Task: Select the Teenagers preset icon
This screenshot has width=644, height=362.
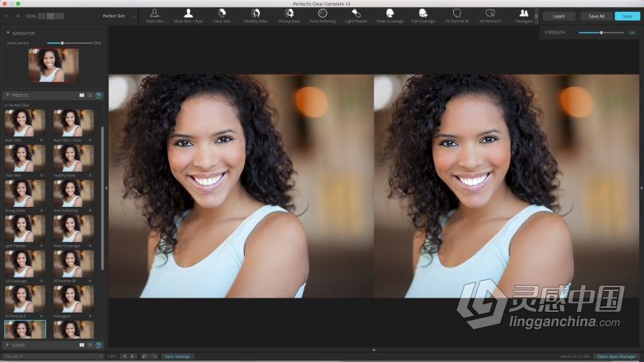Action: [524, 16]
